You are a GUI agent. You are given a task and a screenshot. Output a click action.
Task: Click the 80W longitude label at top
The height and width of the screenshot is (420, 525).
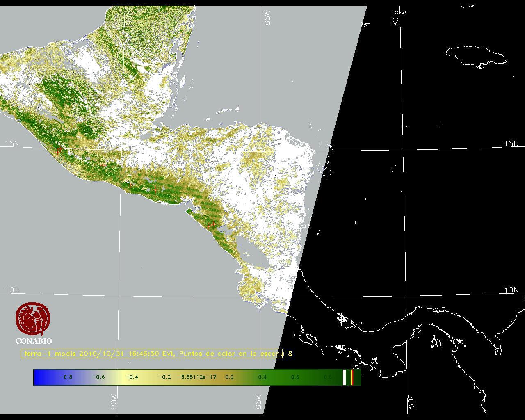[396, 18]
